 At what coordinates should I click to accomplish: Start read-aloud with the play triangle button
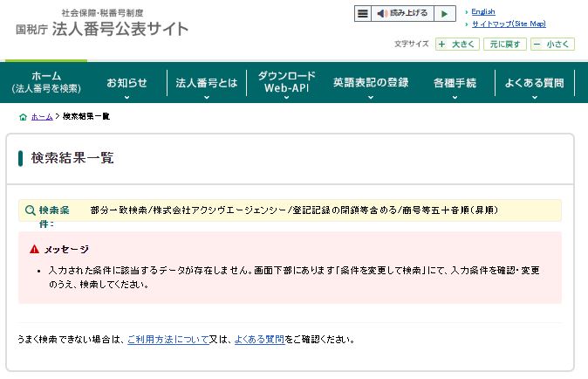(x=445, y=13)
